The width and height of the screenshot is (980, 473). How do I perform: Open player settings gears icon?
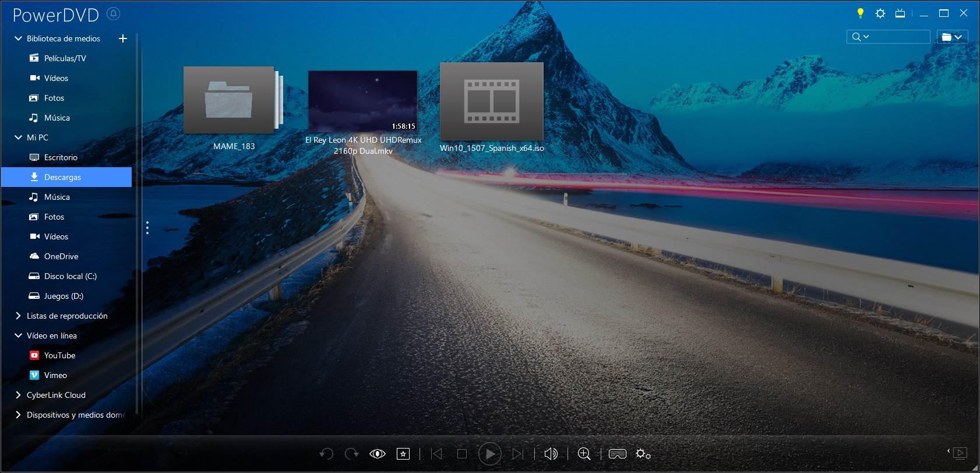coord(643,454)
